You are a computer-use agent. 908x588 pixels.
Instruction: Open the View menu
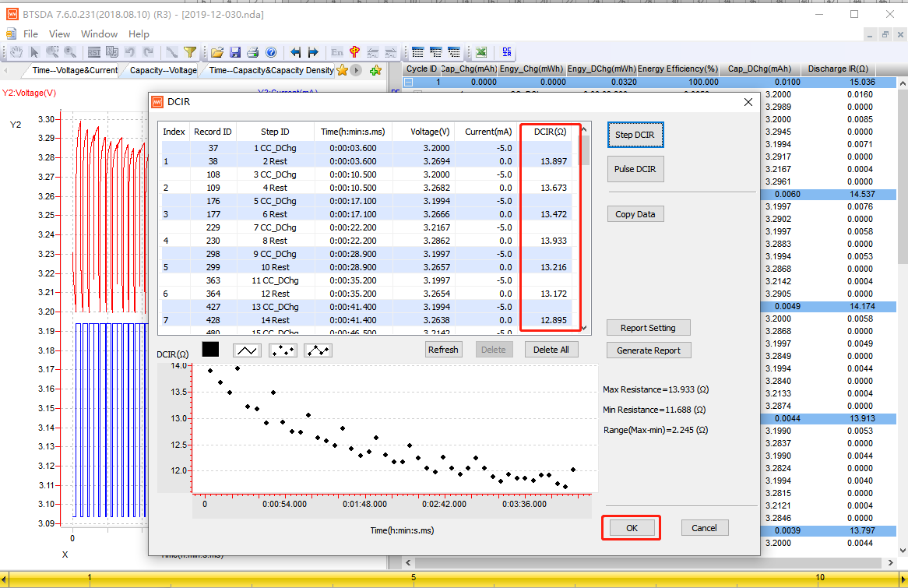(x=60, y=34)
